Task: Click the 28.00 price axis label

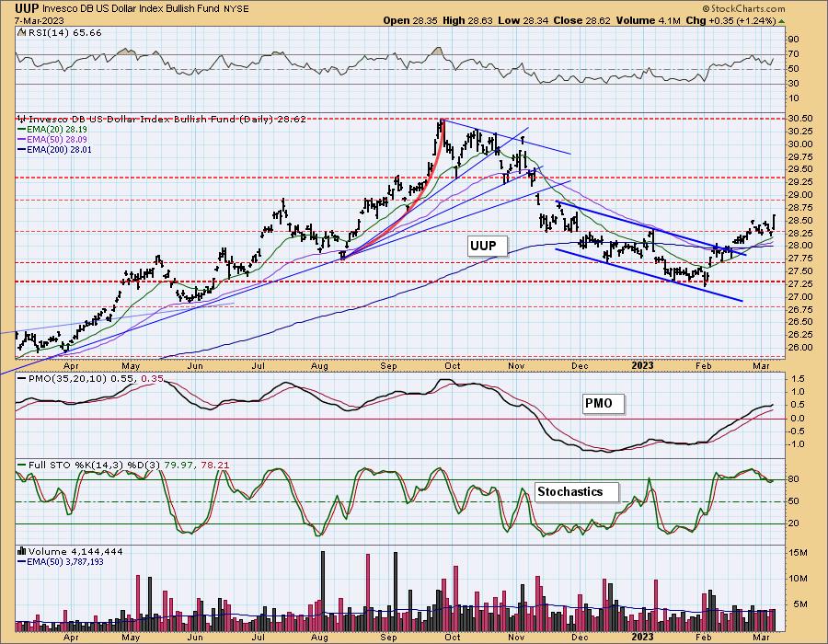Action: coord(800,246)
